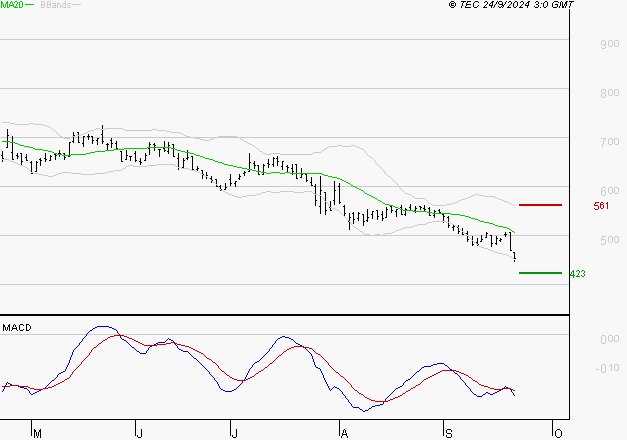The height and width of the screenshot is (440, 627).
Task: Click the red resistance level line
Action: tap(540, 205)
